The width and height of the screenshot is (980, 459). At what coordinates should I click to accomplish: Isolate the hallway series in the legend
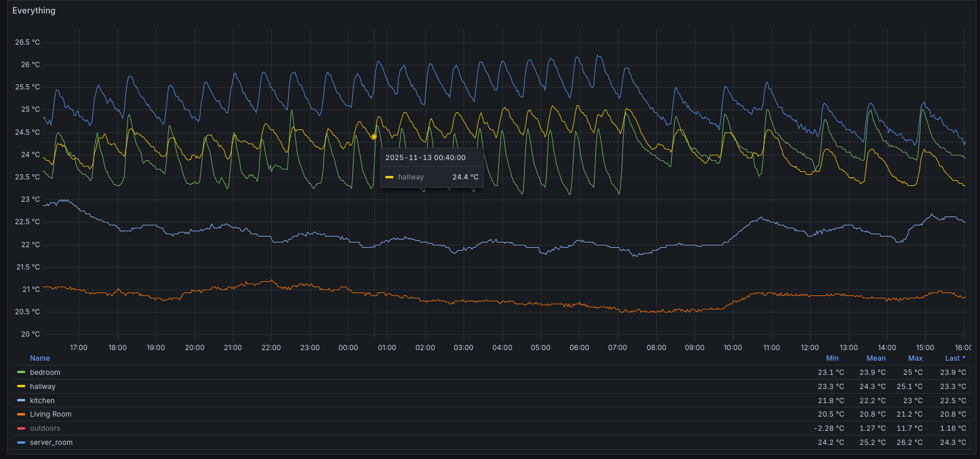coord(43,387)
